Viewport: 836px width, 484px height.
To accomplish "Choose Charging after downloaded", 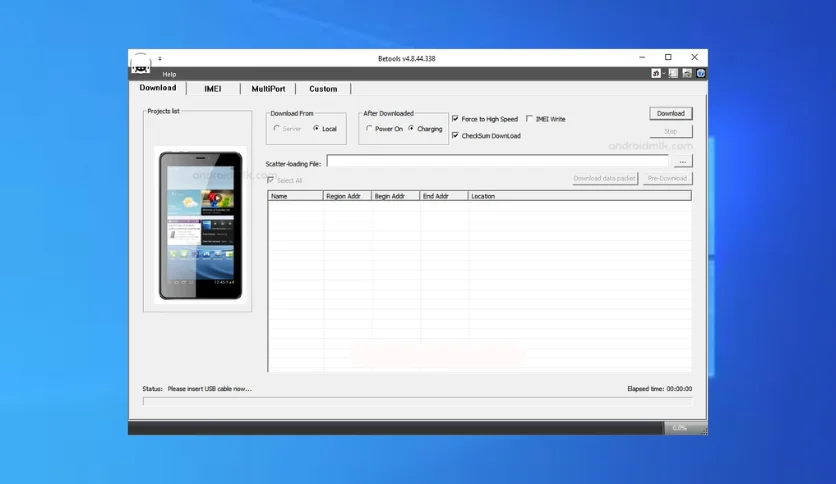I will [425, 128].
